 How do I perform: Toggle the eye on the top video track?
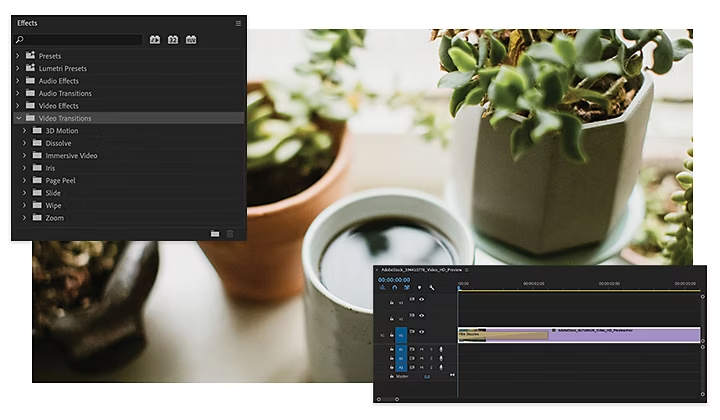tap(421, 300)
